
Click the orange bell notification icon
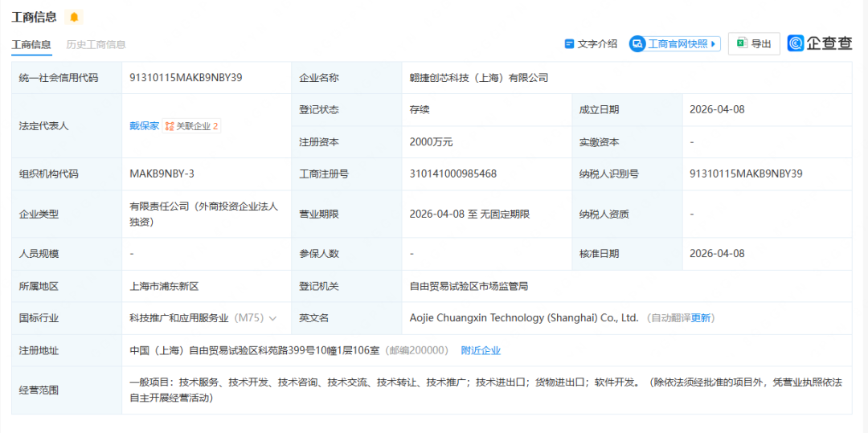tap(74, 18)
